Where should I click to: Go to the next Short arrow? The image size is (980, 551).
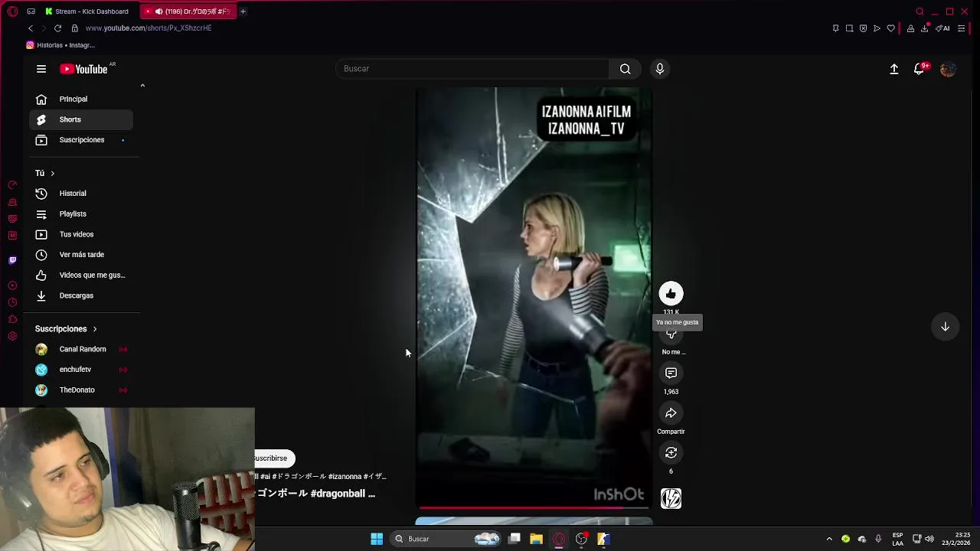click(945, 327)
